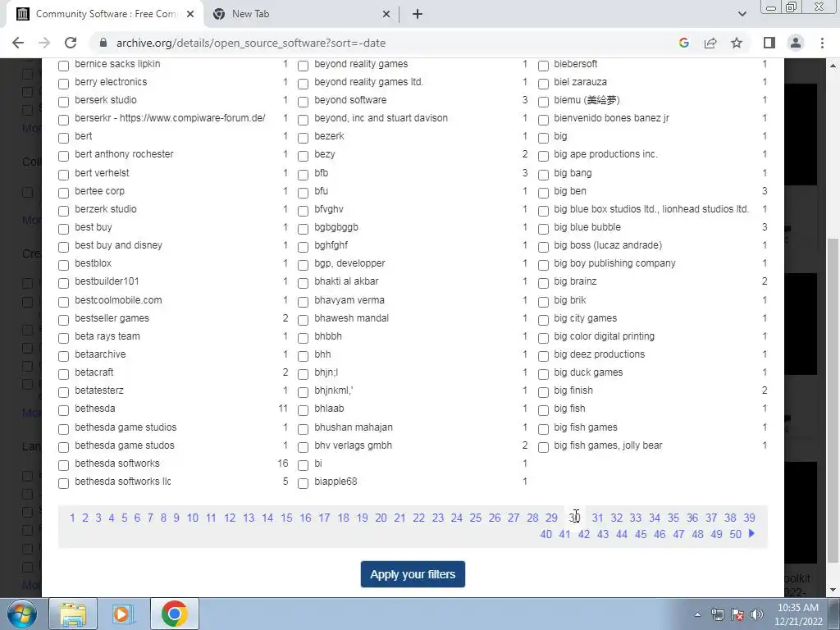Jump to page 22
Viewport: 840px width, 630px height.
point(419,518)
